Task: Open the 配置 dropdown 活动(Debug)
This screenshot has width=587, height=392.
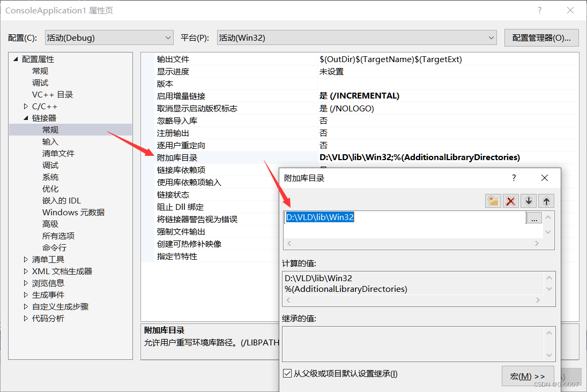Action: 109,38
